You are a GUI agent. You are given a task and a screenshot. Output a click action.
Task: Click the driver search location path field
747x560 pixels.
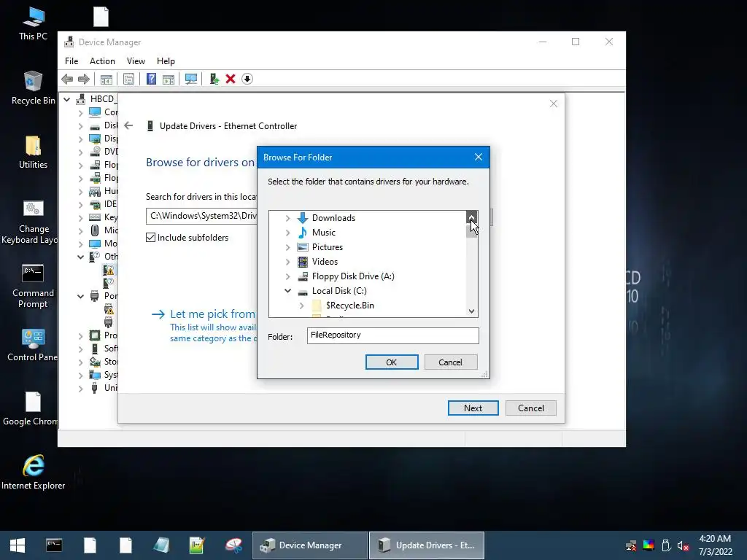201,216
